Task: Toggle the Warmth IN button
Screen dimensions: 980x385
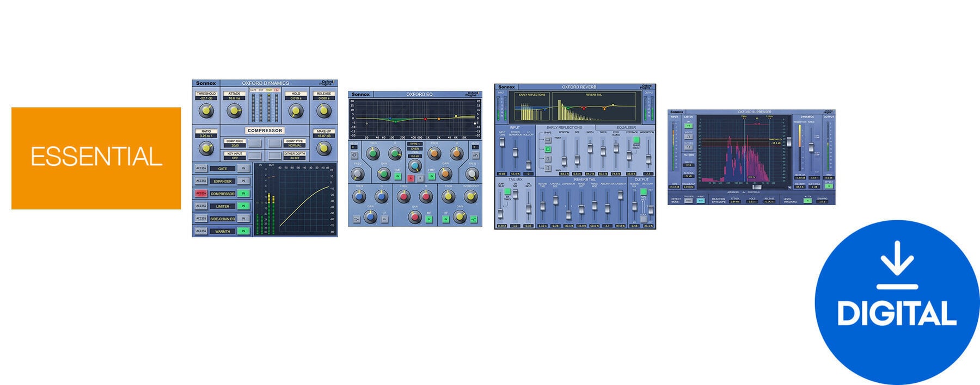Action: pos(243,231)
